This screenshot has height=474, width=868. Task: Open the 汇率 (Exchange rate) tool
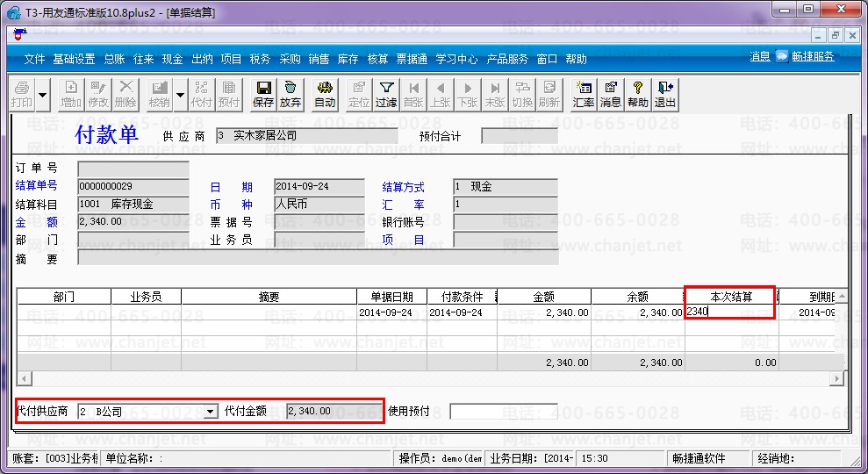pos(584,94)
